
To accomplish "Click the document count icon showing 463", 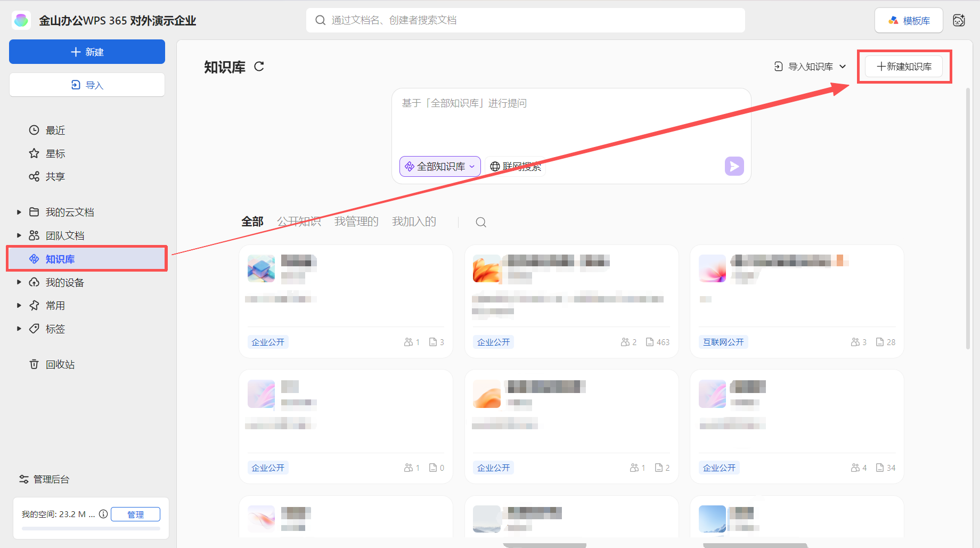I will [x=650, y=342].
